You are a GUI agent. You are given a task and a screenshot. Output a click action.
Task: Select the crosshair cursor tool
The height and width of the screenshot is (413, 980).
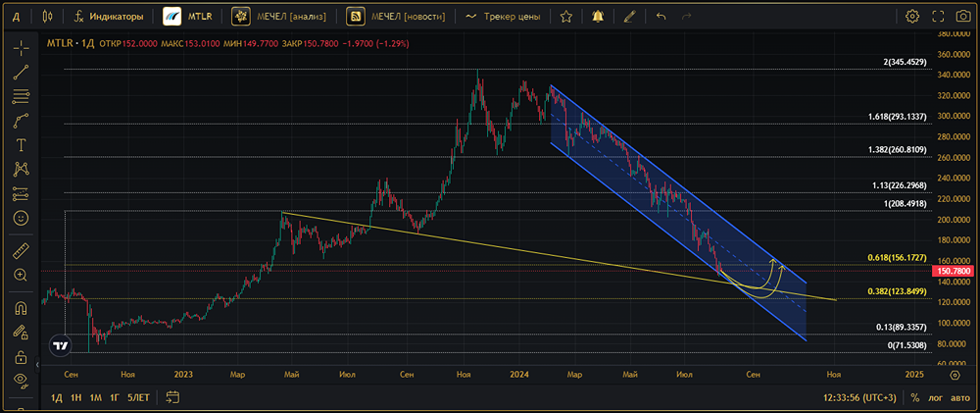pos(21,47)
